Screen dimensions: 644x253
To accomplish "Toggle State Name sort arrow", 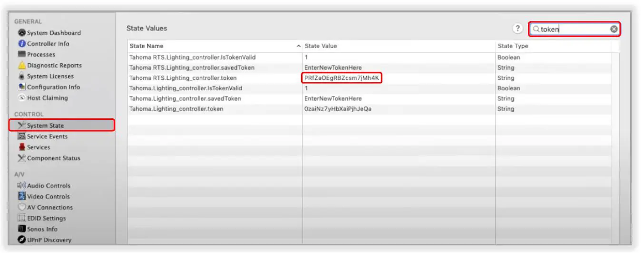I will click(299, 46).
